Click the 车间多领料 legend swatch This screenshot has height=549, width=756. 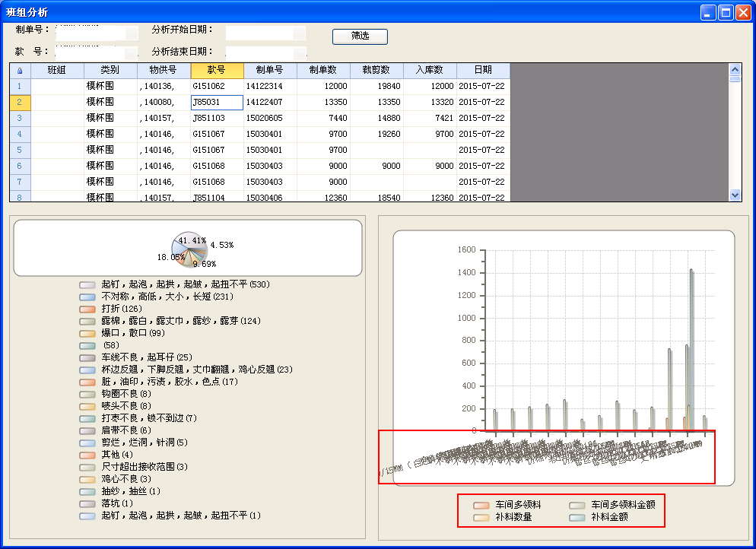(x=481, y=506)
